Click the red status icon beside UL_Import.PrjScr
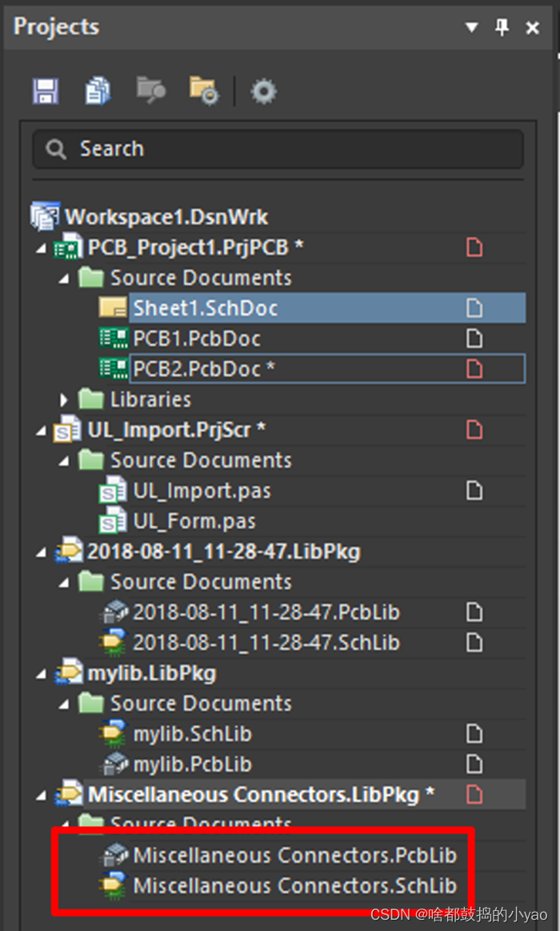This screenshot has width=560, height=931. [474, 430]
